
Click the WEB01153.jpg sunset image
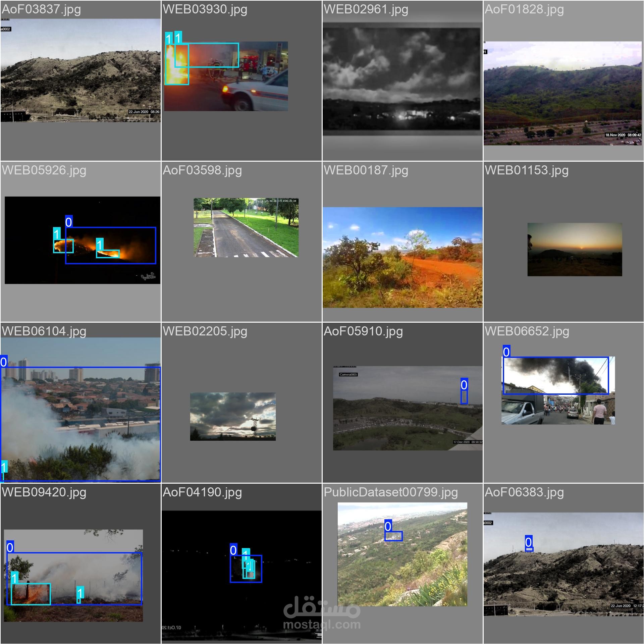[575, 250]
